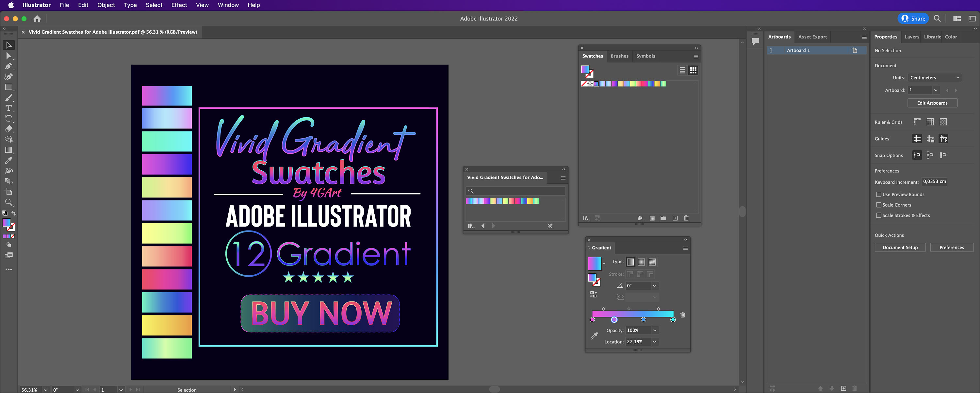
Task: Pick the Eyedropper tool
Action: [x=8, y=160]
